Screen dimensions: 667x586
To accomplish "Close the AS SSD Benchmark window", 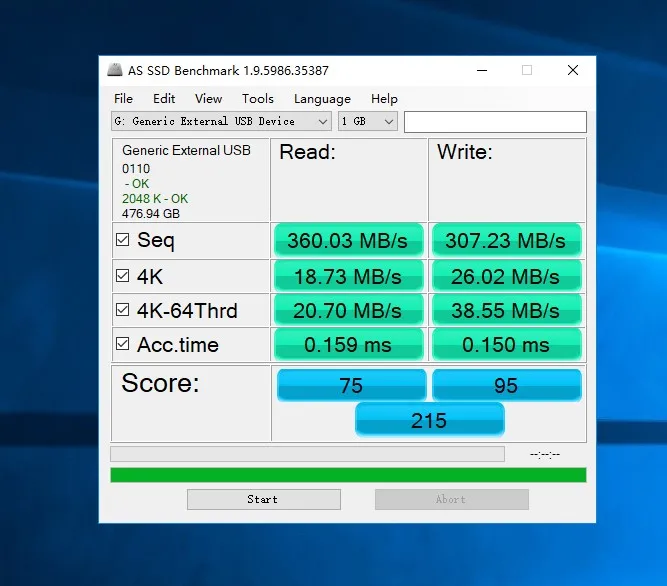I will point(573,70).
